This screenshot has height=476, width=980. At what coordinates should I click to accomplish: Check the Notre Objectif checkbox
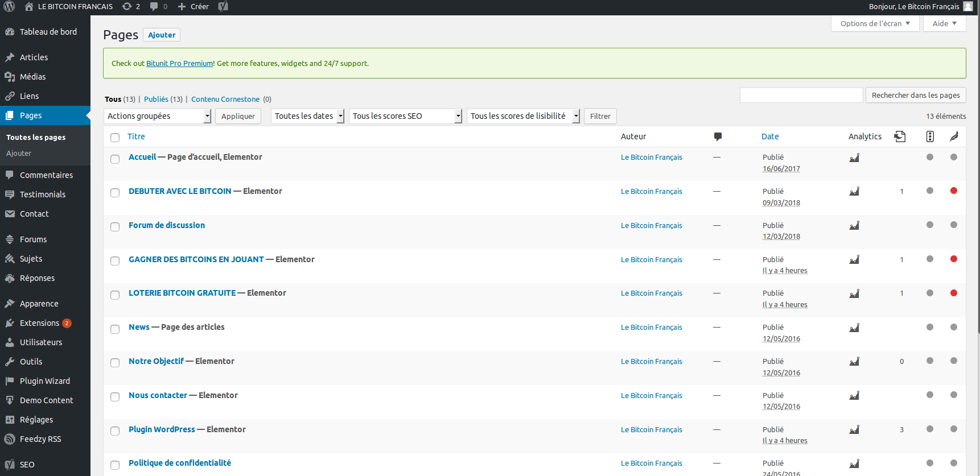[x=115, y=363]
